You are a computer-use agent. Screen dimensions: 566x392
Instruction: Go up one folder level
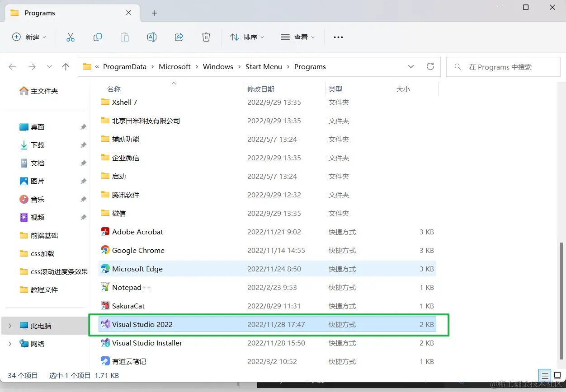(66, 67)
